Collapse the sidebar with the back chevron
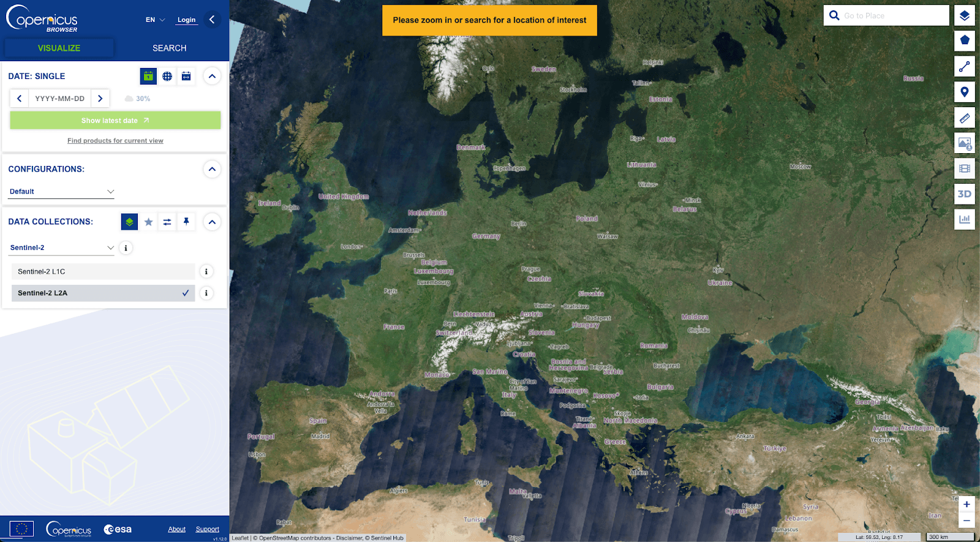This screenshot has width=980, height=542. (x=212, y=20)
